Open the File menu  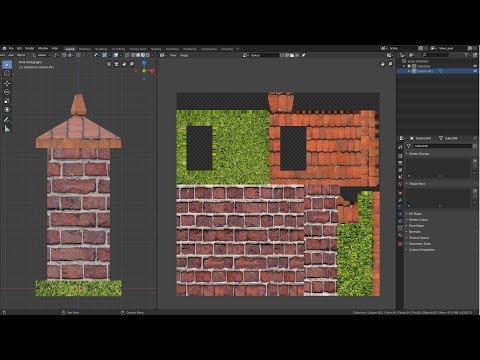click(x=11, y=48)
